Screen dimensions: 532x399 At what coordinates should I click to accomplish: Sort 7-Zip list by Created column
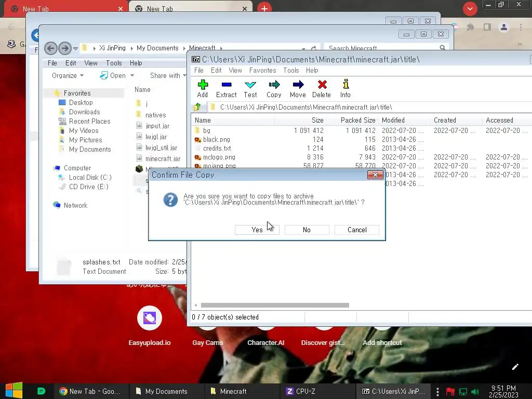(x=456, y=120)
